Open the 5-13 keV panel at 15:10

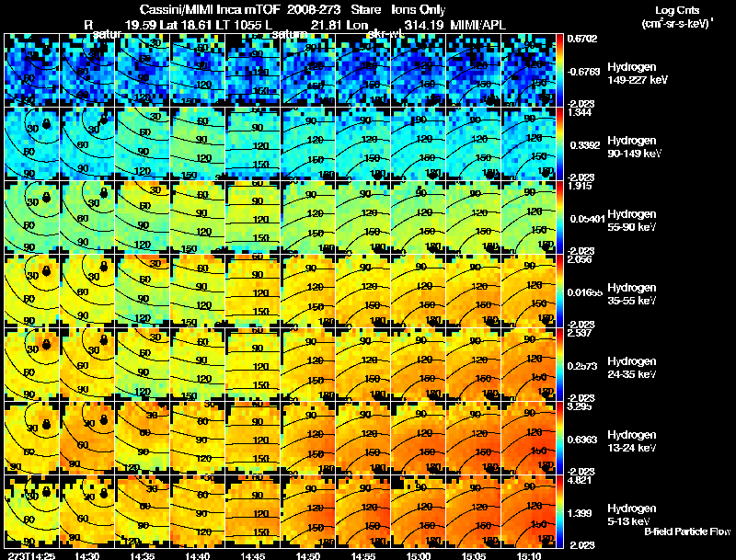tap(528, 512)
